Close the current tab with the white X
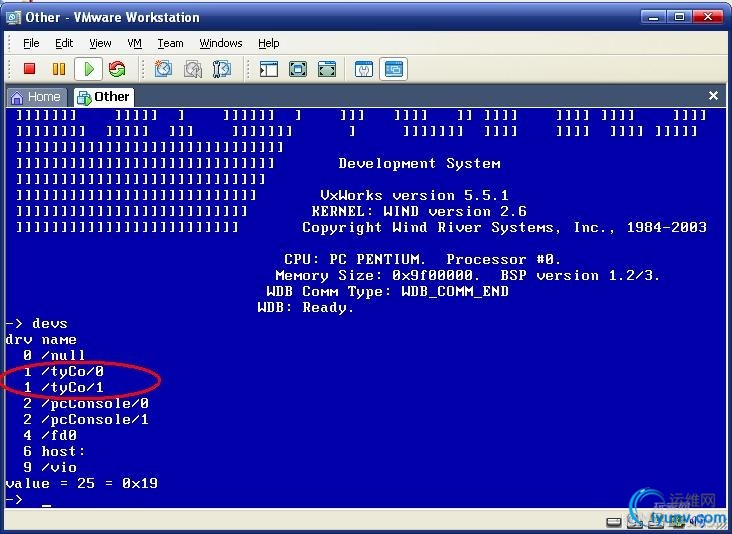732x534 pixels. pyautogui.click(x=713, y=96)
